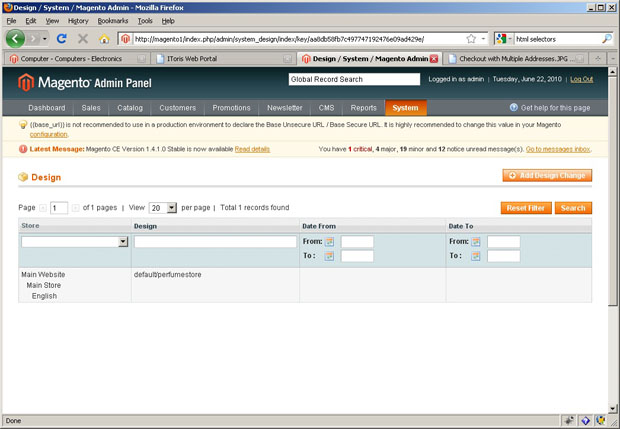Open the Edit menu
Screen dimensions: 620x429
(30, 21)
